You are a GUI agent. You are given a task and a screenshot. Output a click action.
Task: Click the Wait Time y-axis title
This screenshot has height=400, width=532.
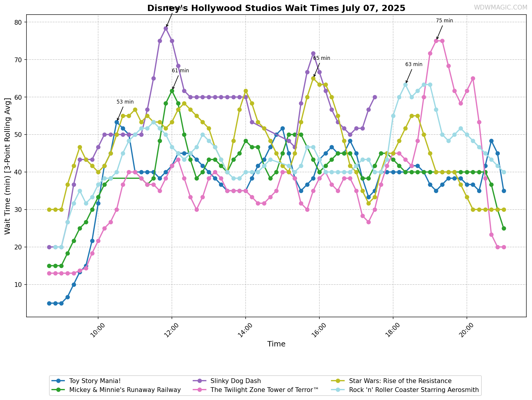(7, 166)
